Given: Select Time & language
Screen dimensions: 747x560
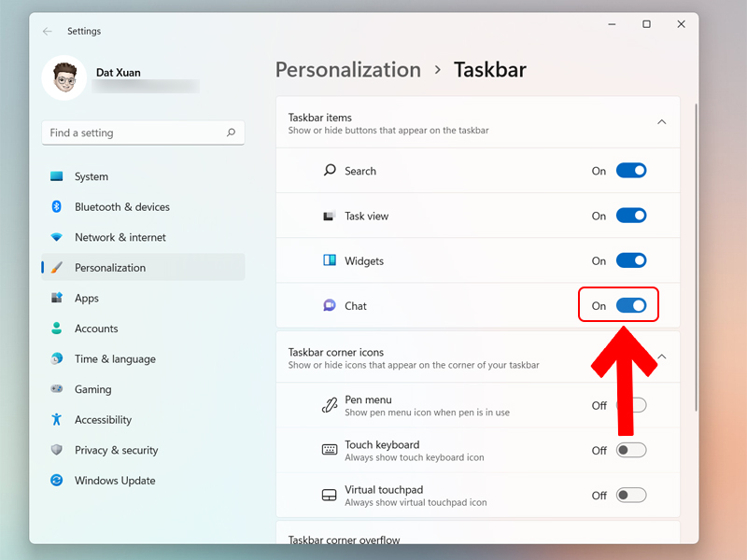Looking at the screenshot, I should coord(143,359).
